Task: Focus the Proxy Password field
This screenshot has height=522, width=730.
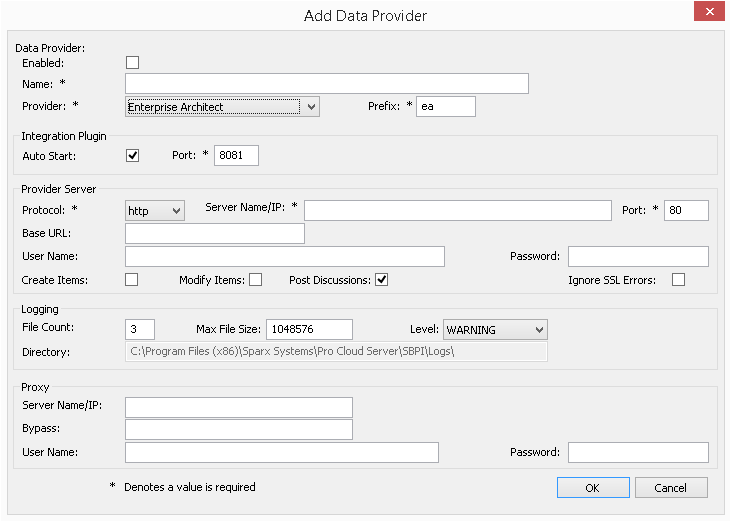Action: pyautogui.click(x=638, y=453)
